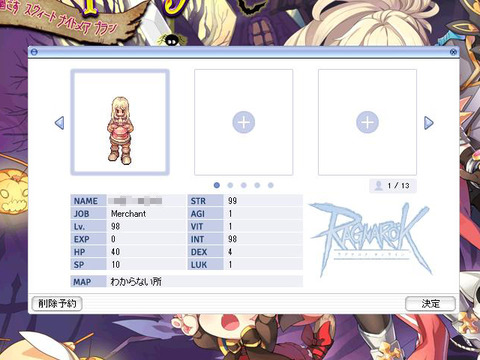Click the LUK stat label
The image size is (480, 360).
pos(199,265)
